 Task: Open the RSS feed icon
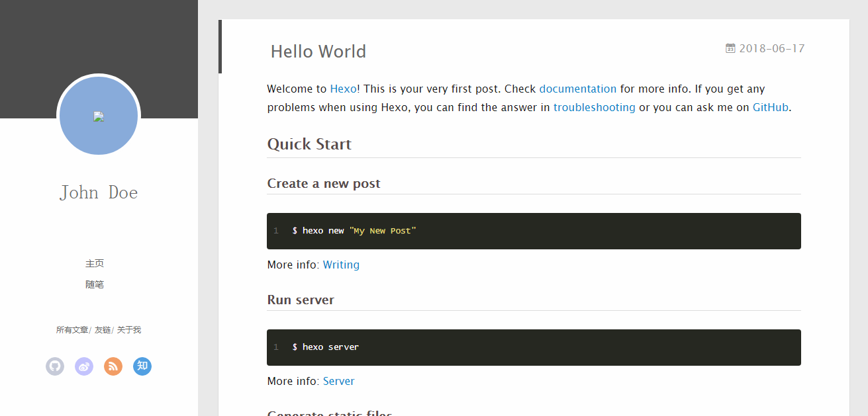(113, 366)
